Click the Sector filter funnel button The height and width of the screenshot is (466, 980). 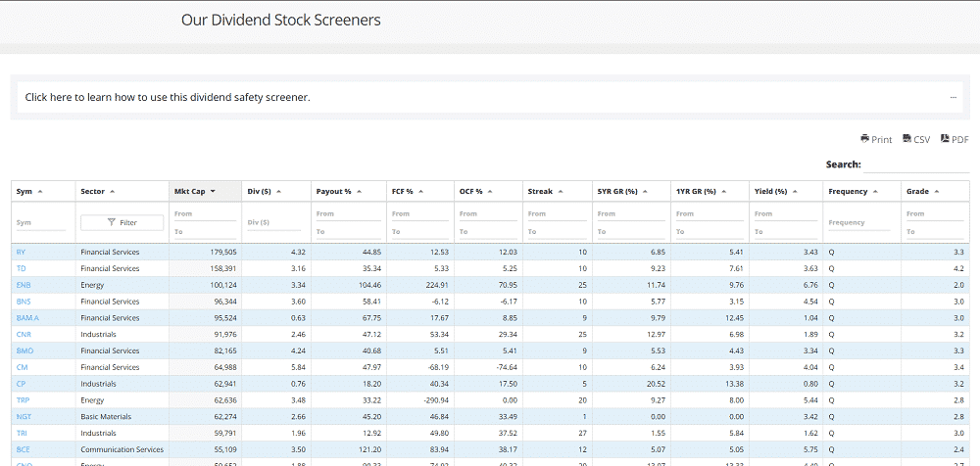click(122, 222)
